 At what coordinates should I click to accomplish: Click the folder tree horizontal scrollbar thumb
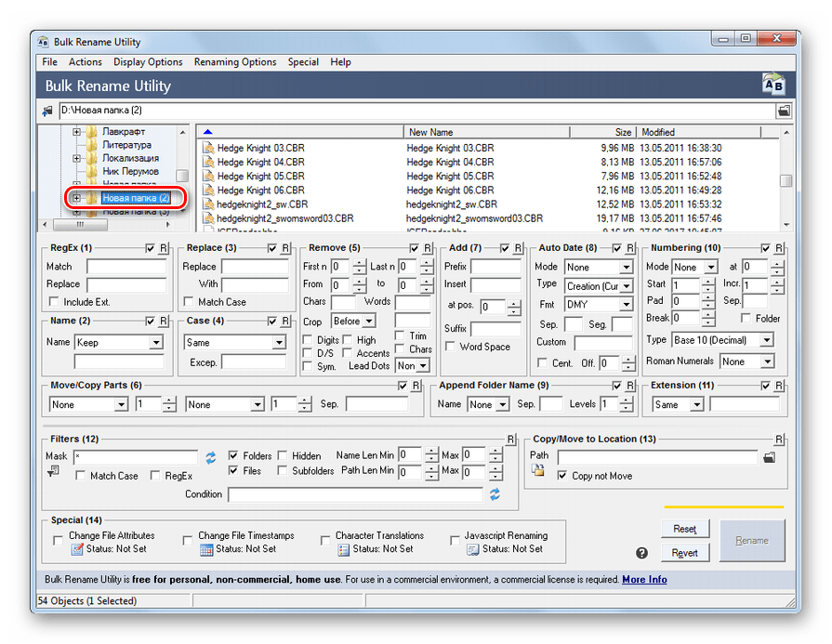tap(81, 225)
